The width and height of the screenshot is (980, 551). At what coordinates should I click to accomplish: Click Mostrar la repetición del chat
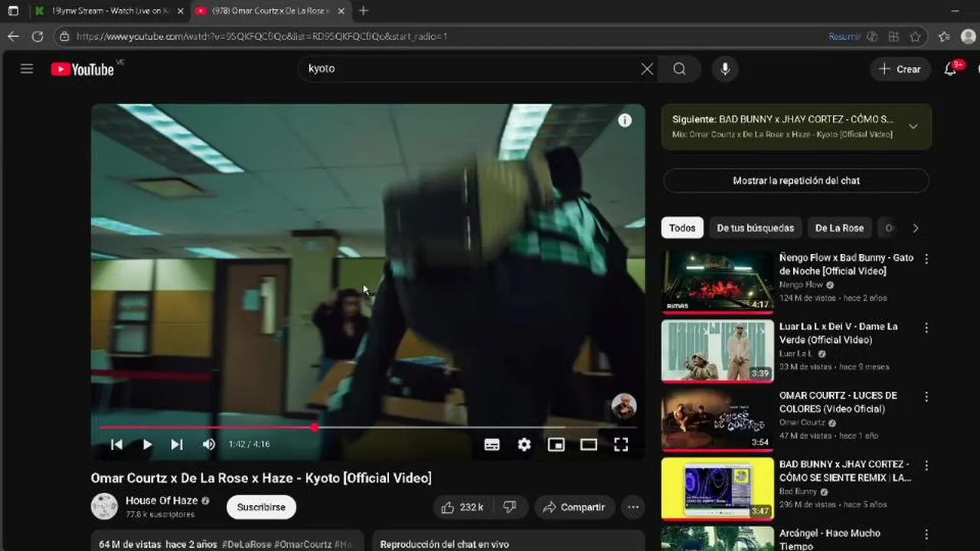tap(796, 181)
